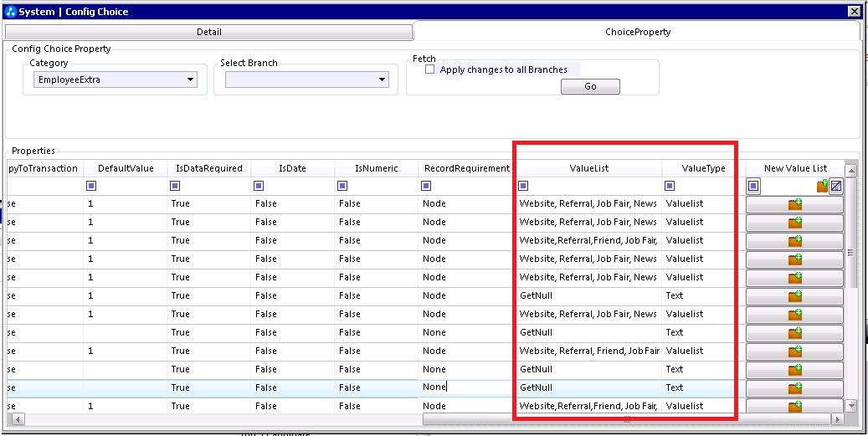Click the orange folder-plus icon in the filter row
This screenshot has height=436, width=868.
(822, 186)
